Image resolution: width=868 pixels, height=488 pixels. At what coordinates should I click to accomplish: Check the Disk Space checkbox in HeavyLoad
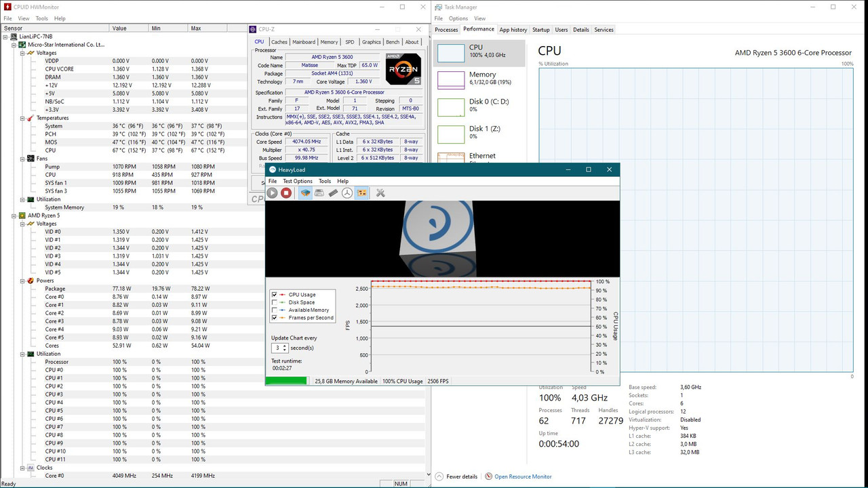pos(275,302)
